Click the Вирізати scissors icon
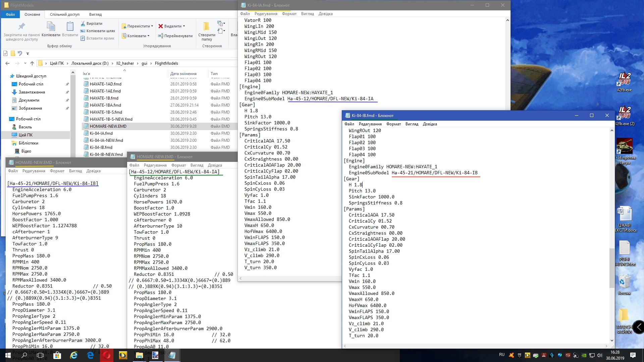644x362 pixels. [83, 23]
